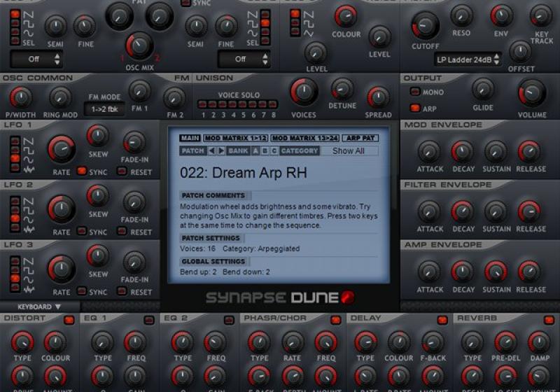
Task: Open the left oscillator Off selector
Action: point(37,59)
